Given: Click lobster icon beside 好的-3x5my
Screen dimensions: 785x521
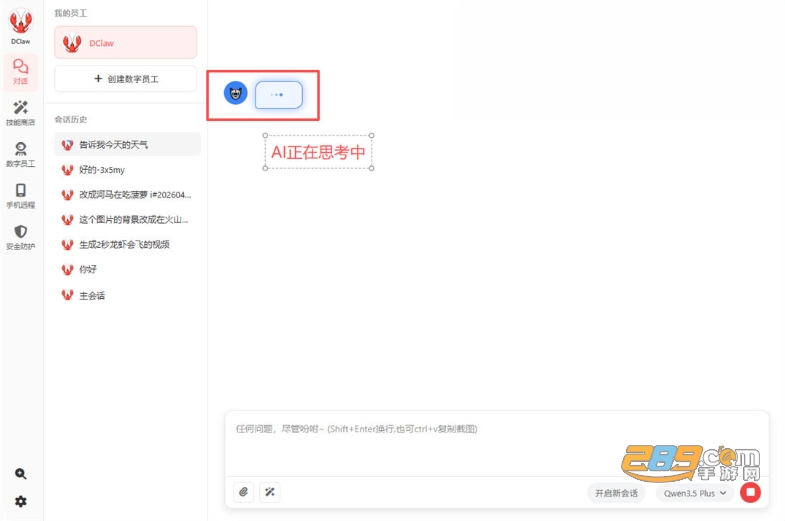Looking at the screenshot, I should point(68,170).
